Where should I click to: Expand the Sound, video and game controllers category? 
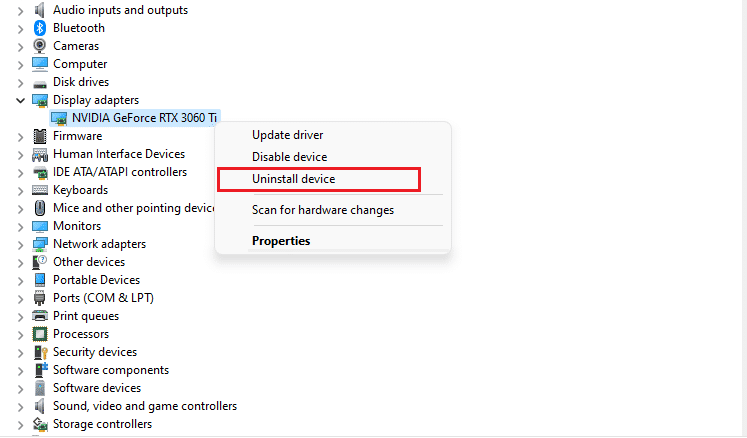pyautogui.click(x=20, y=407)
